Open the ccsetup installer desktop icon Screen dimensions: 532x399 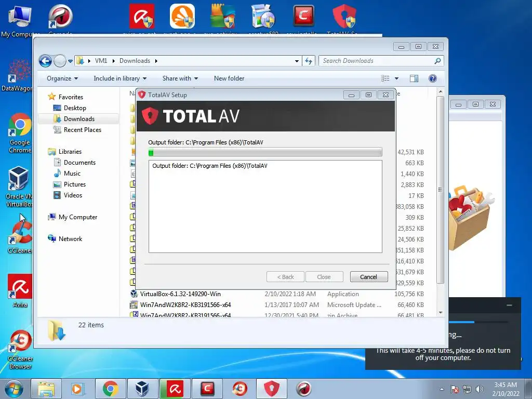click(263, 19)
